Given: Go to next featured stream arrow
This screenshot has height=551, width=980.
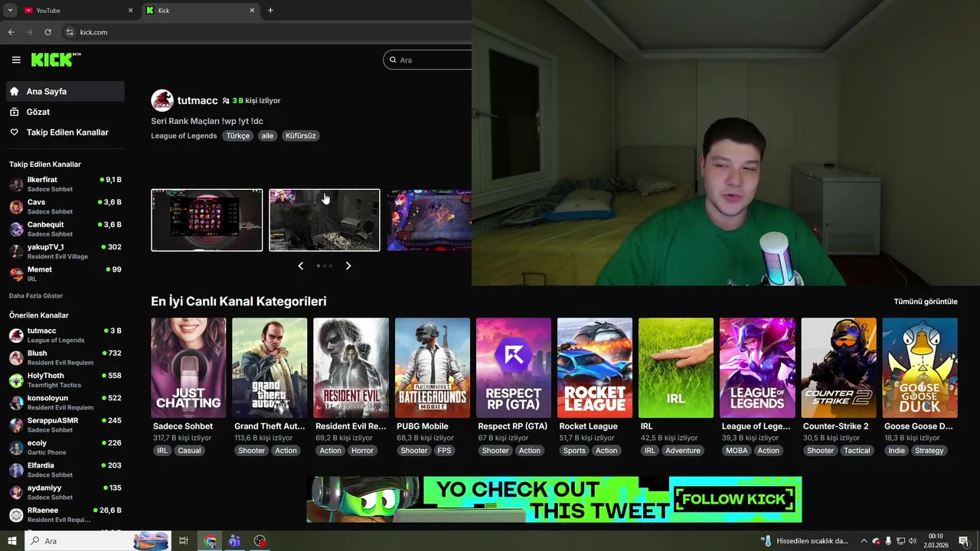Looking at the screenshot, I should (x=348, y=266).
